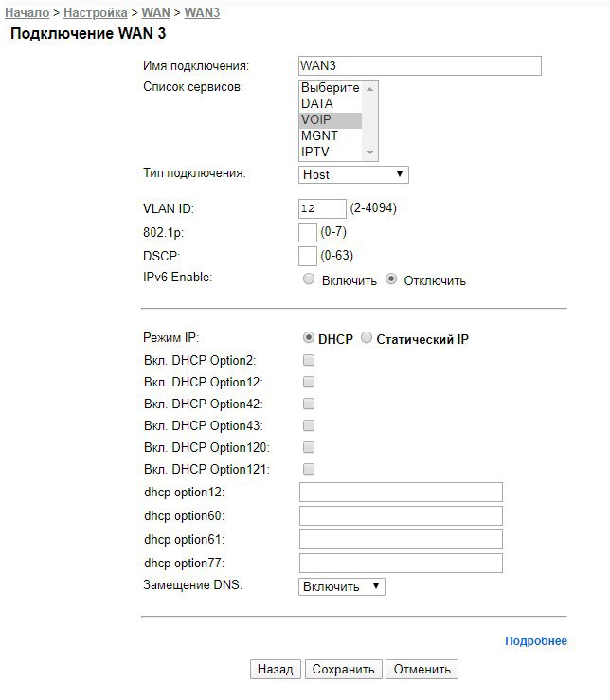Click the VLAN ID input field
Image resolution: width=610 pixels, height=700 pixels.
322,208
